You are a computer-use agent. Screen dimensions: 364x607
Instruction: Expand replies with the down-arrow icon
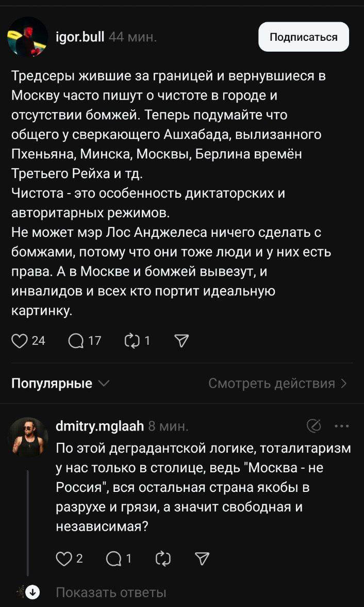click(x=33, y=592)
